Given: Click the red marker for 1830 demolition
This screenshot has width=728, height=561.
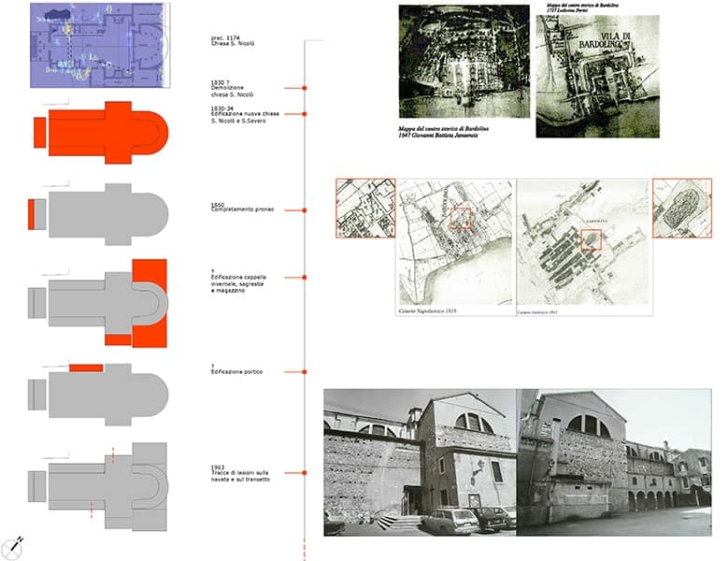Looking at the screenshot, I should (306, 89).
